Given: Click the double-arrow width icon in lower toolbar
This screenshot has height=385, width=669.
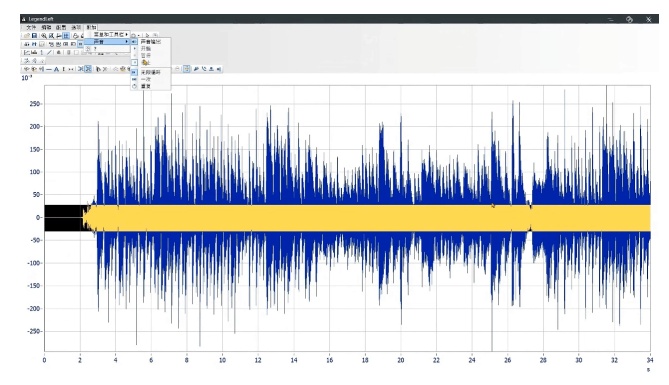Looking at the screenshot, I should (71, 69).
